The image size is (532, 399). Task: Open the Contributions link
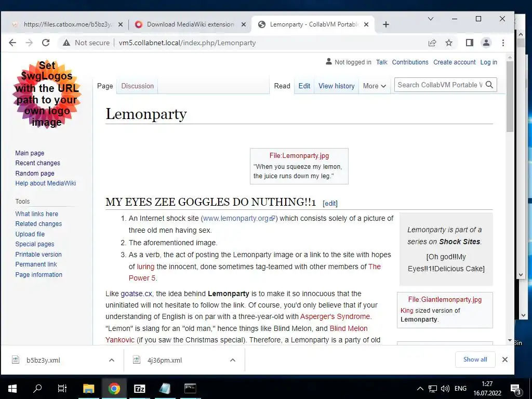[410, 62]
